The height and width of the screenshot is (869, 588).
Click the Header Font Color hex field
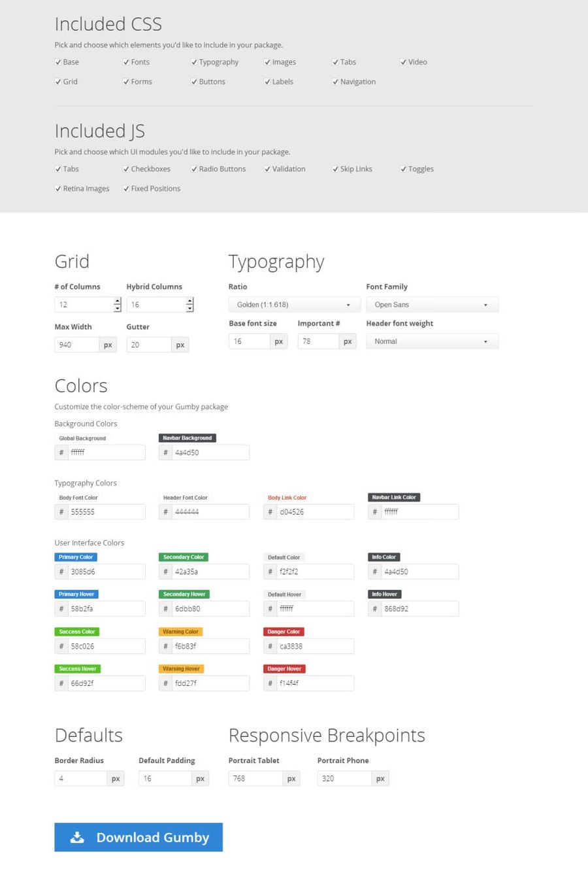[210, 512]
